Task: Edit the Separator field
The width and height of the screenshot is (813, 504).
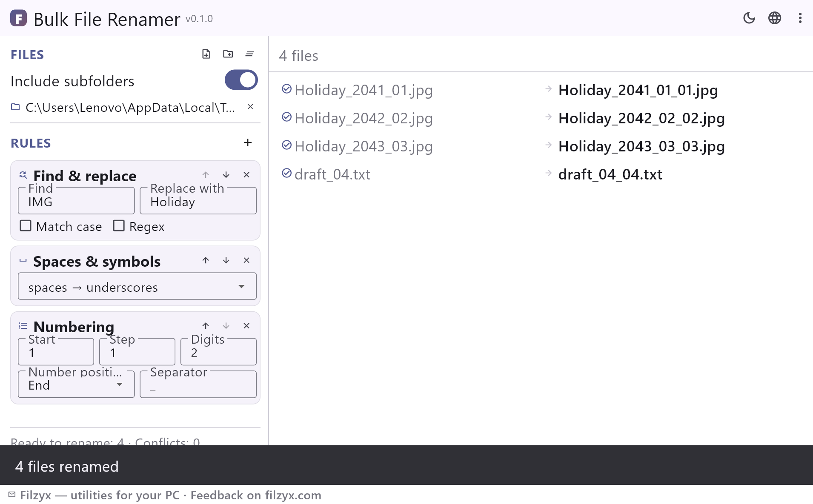Action: point(198,384)
